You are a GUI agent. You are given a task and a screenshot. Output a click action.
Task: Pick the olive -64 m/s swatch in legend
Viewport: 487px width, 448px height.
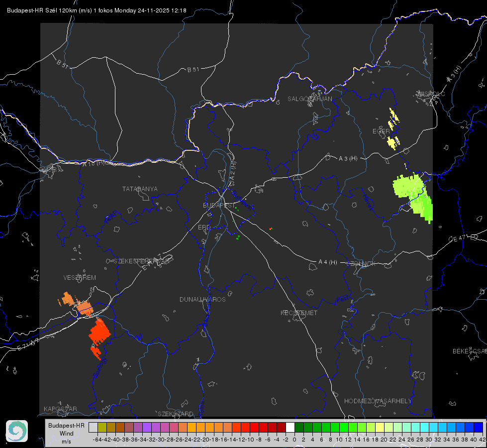102,427
